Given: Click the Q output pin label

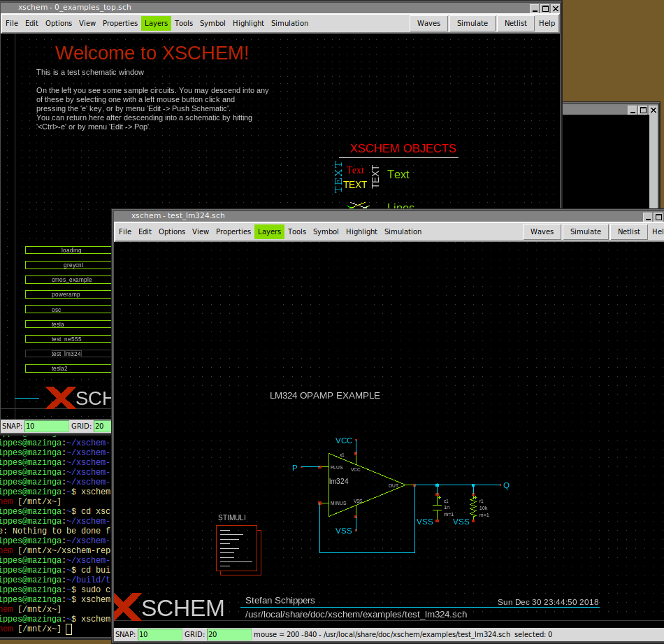Looking at the screenshot, I should (506, 485).
